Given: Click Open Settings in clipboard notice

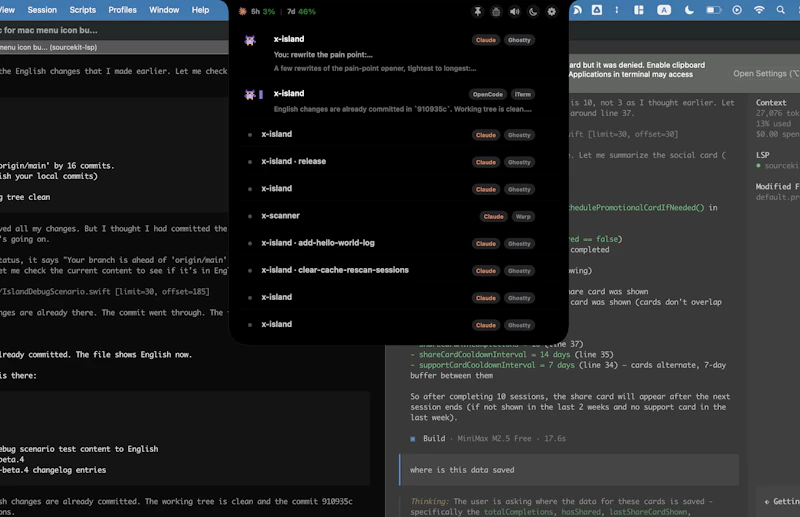Looking at the screenshot, I should pyautogui.click(x=765, y=73).
